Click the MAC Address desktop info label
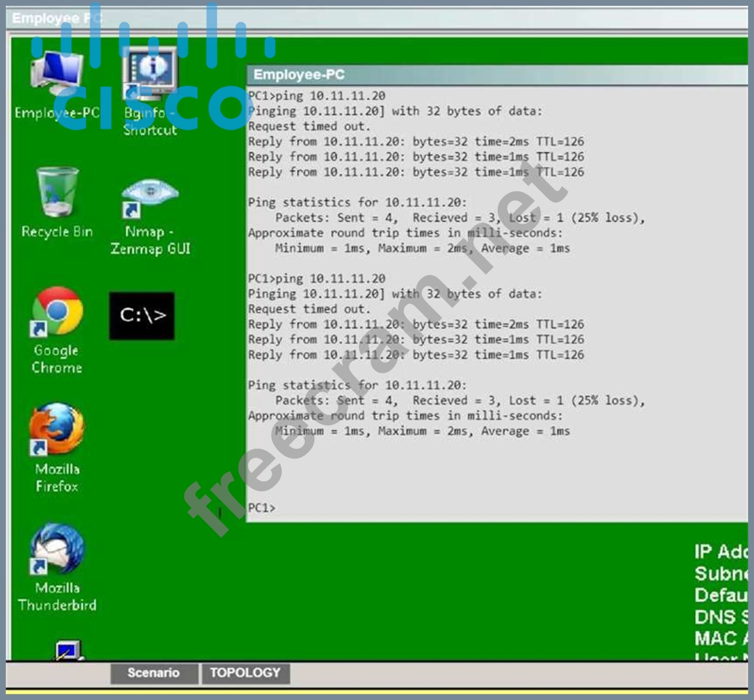The height and width of the screenshot is (700, 754). click(721, 638)
